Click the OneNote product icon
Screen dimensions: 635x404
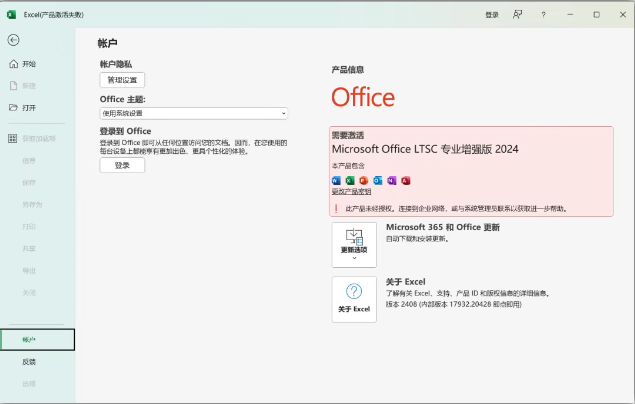point(392,180)
